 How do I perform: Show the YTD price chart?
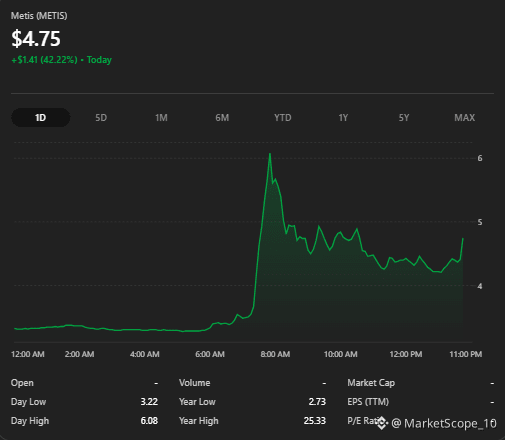click(x=283, y=118)
